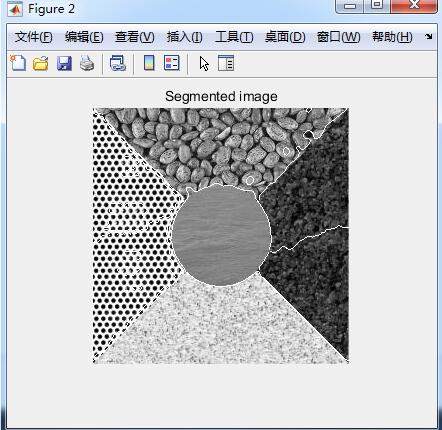Open the 编辑(E) menu
This screenshot has height=430, width=442.
tap(84, 37)
